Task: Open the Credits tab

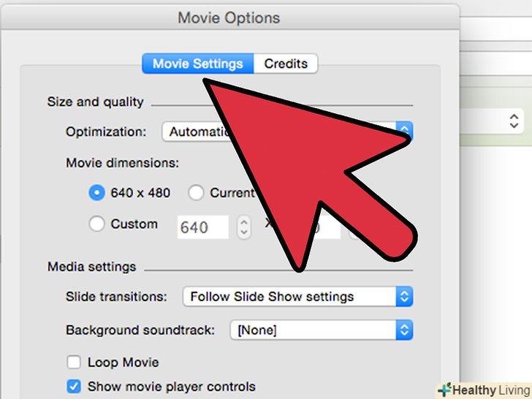Action: coord(286,64)
